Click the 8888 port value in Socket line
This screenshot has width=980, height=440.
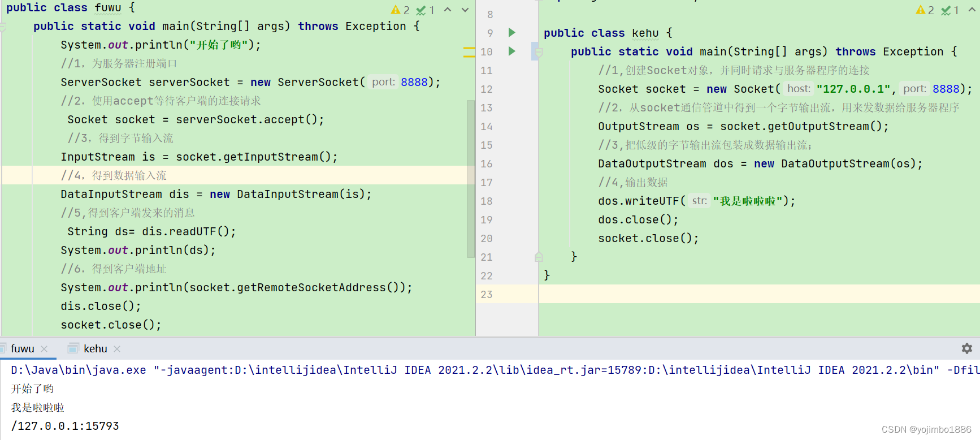tap(946, 89)
